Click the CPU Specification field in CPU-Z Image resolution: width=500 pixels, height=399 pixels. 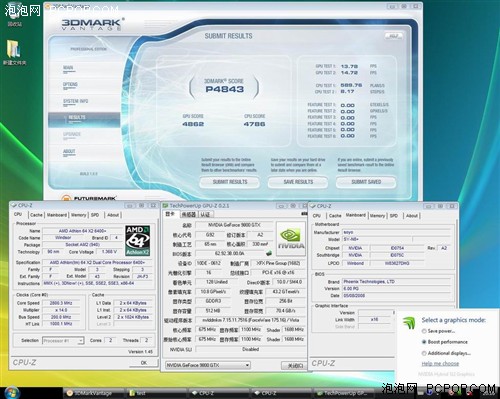tap(97, 262)
